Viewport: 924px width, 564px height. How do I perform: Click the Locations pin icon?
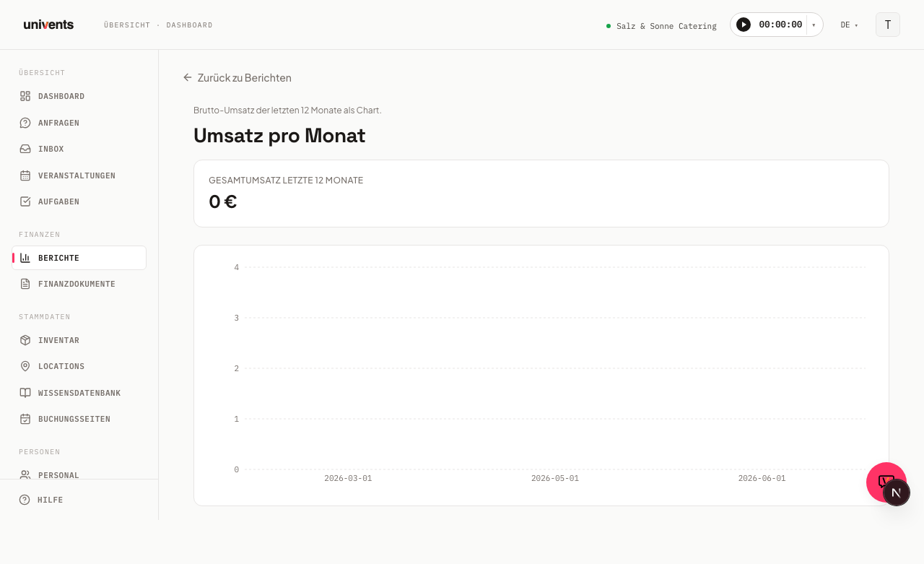point(25,366)
